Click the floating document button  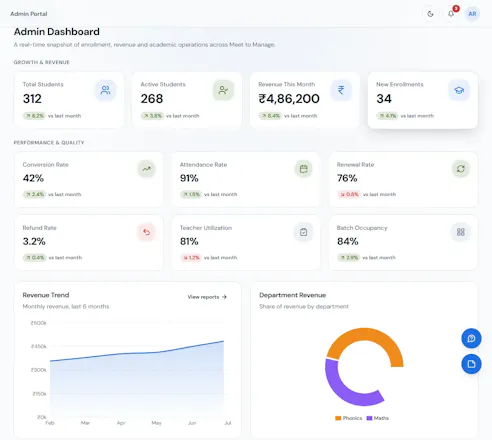pos(471,364)
